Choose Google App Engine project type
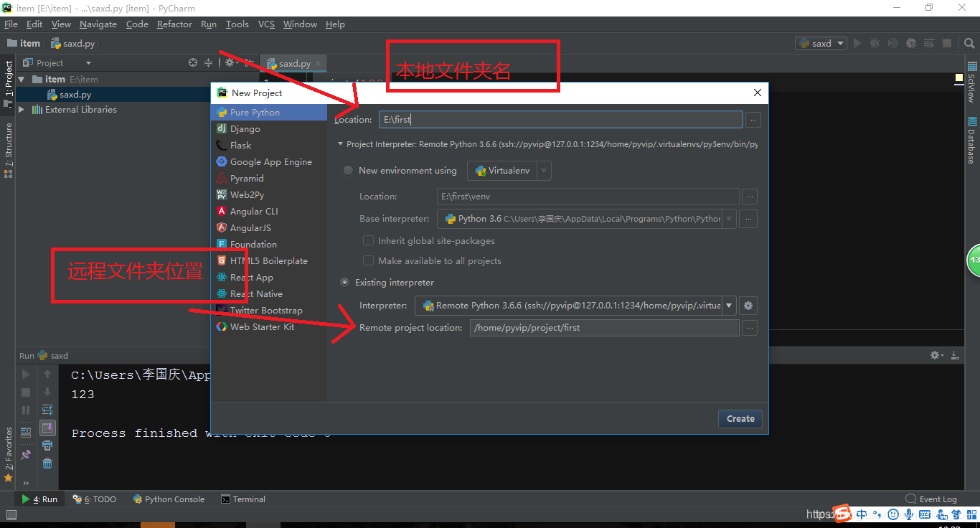 point(270,162)
